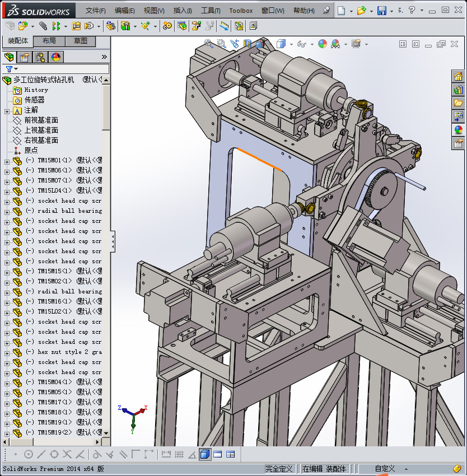Open File Explorer folder in task pane
Viewport: 467px width, 476px height.
tap(458, 103)
